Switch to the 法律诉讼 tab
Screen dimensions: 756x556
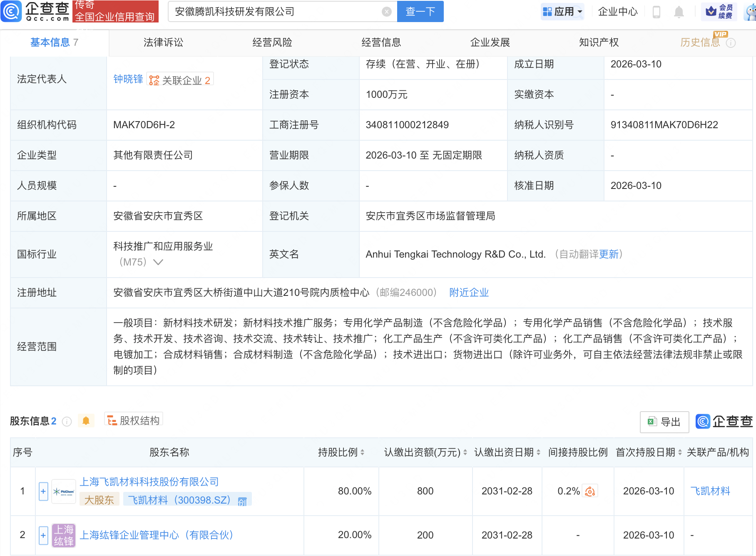point(163,42)
